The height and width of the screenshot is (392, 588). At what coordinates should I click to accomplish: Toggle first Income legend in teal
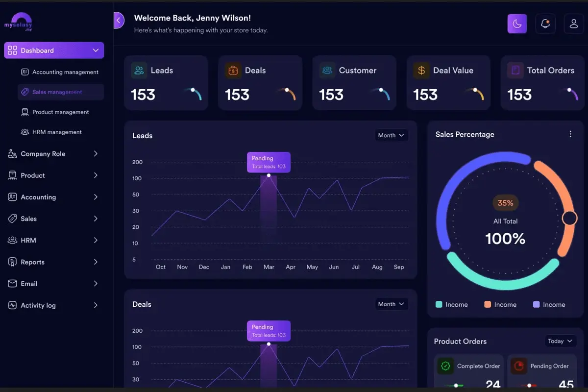(x=451, y=304)
